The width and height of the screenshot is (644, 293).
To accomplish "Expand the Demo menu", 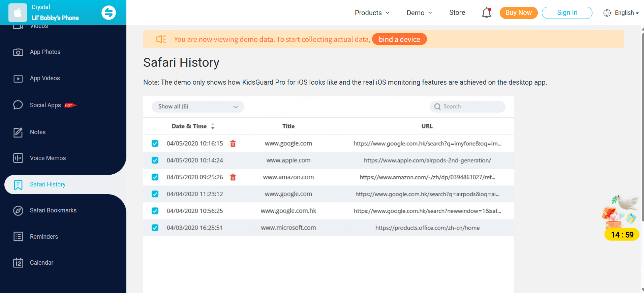I will coord(419,13).
